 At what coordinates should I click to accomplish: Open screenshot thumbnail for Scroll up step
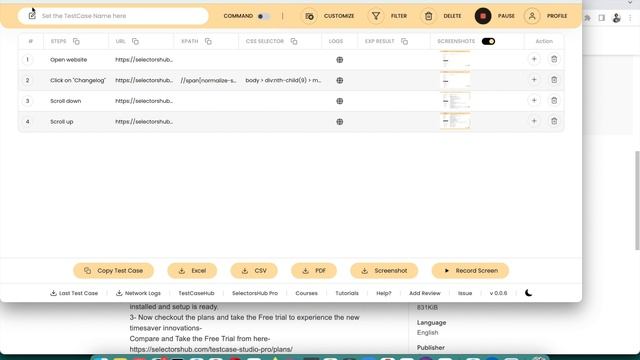click(x=456, y=121)
